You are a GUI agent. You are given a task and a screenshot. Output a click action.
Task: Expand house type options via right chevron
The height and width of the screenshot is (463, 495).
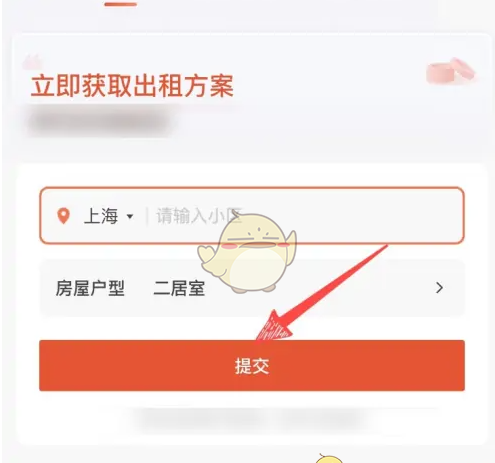click(439, 288)
